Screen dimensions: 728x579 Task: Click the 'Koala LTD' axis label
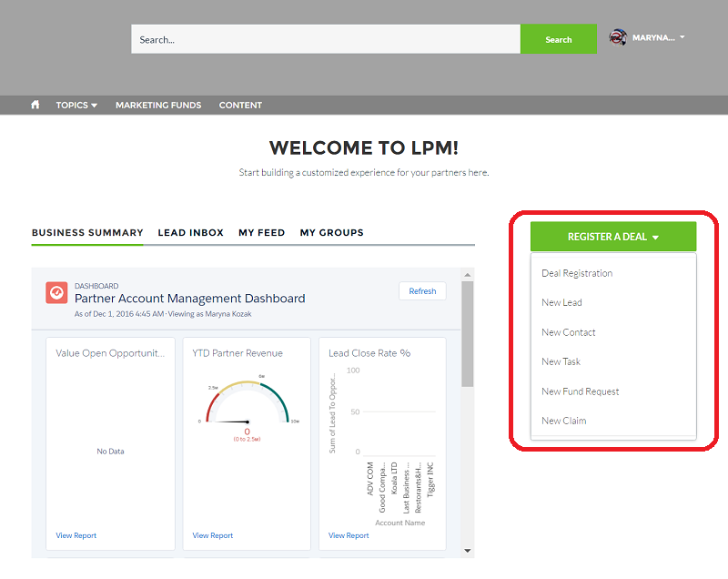[394, 478]
